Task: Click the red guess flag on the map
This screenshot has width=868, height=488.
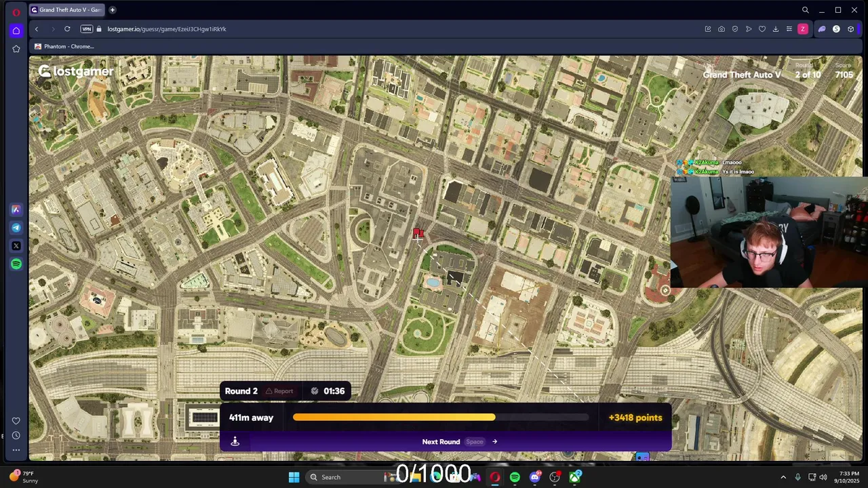Action: [x=418, y=233]
